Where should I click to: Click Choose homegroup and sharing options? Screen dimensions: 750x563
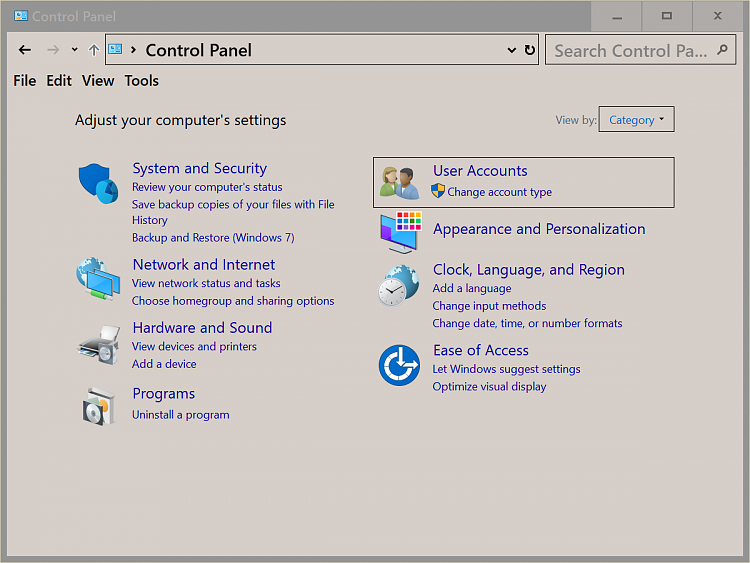click(x=233, y=301)
